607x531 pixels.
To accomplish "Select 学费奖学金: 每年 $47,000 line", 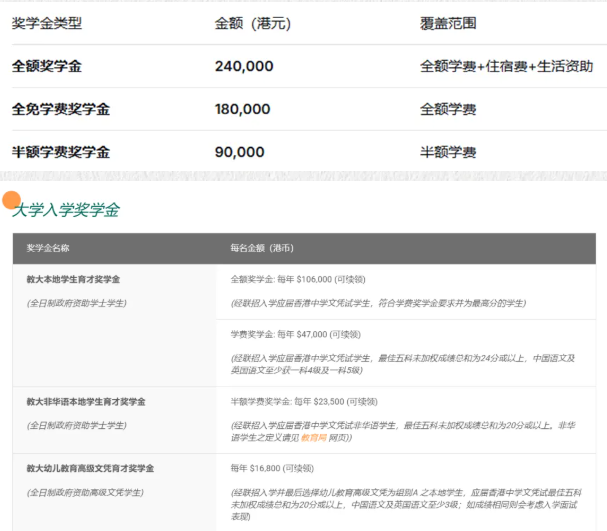I will click(295, 334).
